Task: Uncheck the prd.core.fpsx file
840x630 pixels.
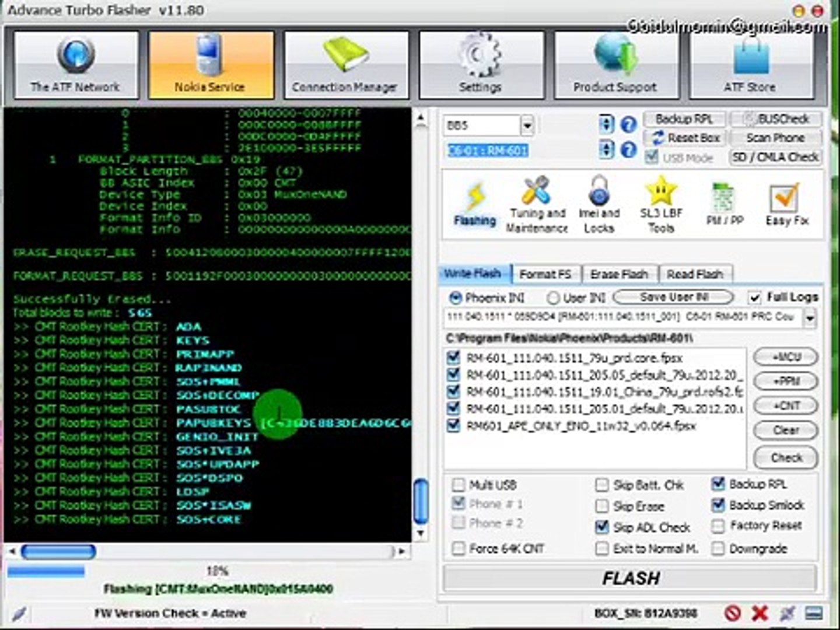Action: (453, 358)
